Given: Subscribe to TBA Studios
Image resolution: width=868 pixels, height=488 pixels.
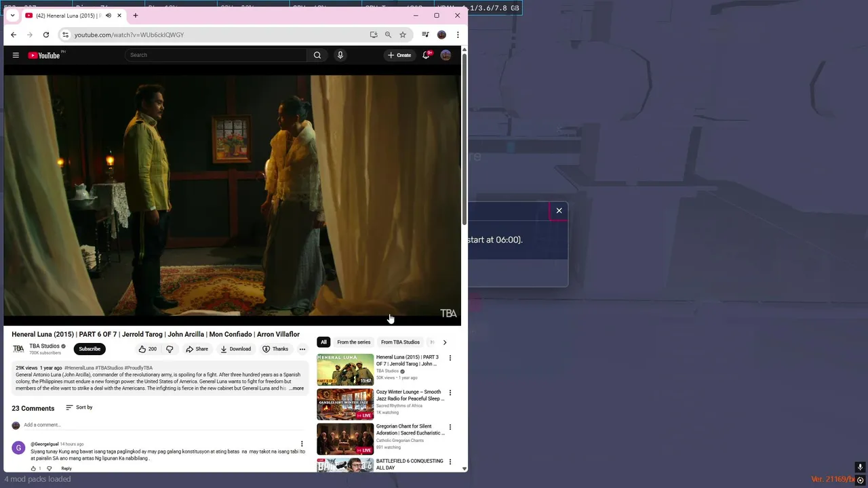Looking at the screenshot, I should pyautogui.click(x=90, y=349).
